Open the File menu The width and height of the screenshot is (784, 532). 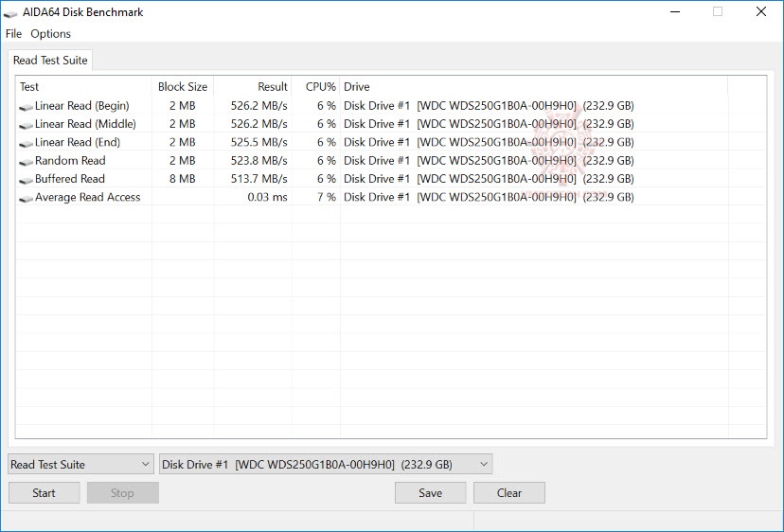pyautogui.click(x=13, y=33)
